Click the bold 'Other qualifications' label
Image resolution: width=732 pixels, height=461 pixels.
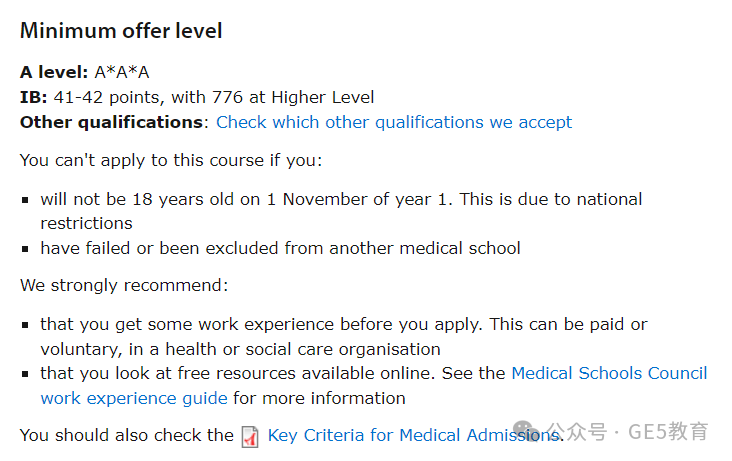coord(112,122)
